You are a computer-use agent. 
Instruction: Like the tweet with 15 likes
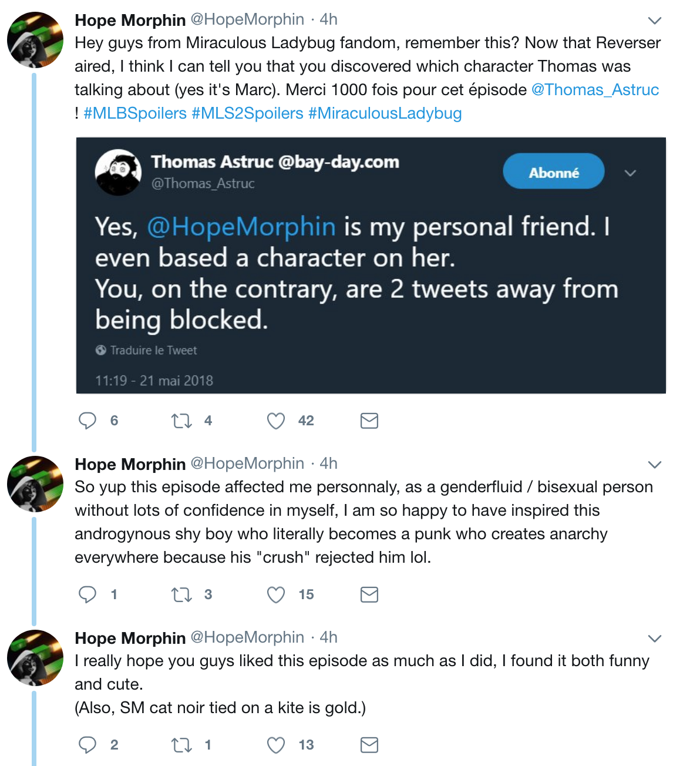276,594
